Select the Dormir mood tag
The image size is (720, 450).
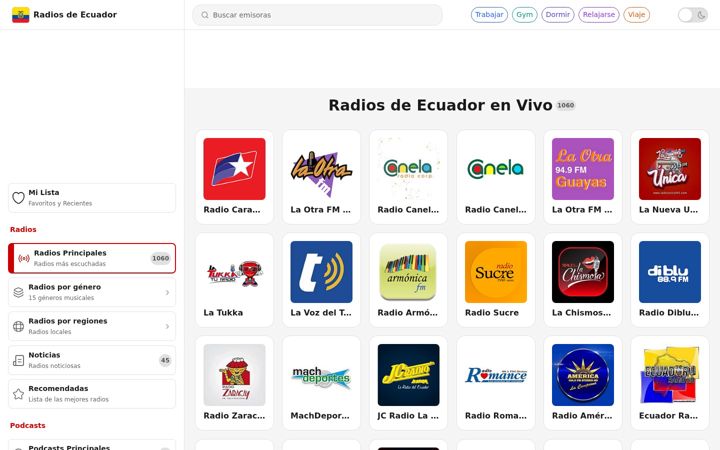(x=557, y=15)
